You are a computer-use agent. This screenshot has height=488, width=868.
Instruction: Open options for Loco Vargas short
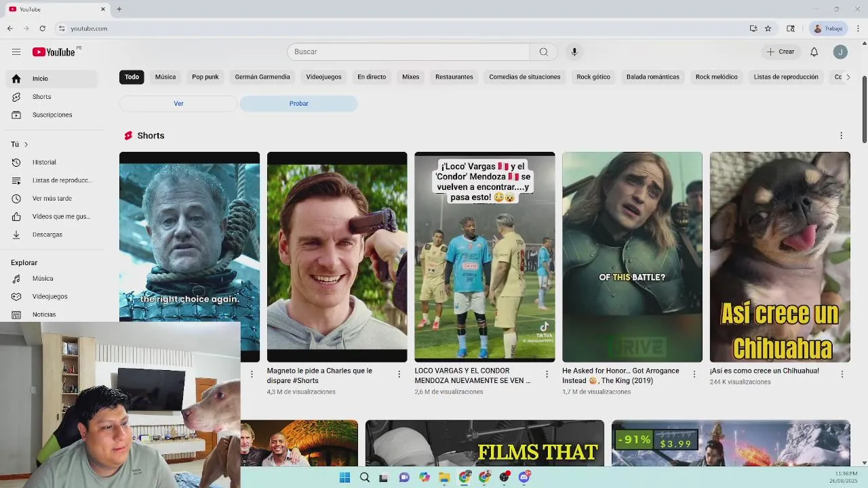[547, 374]
